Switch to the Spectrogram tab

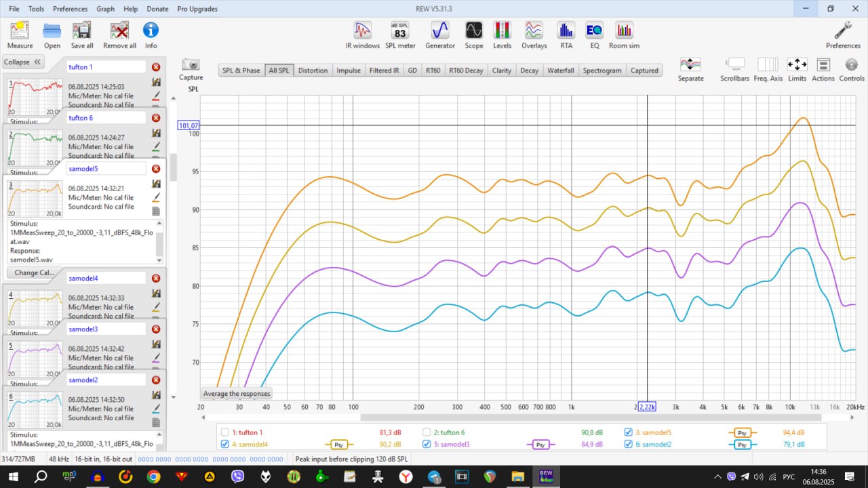click(602, 70)
